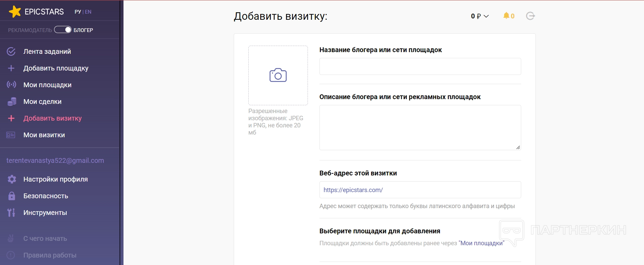This screenshot has width=644, height=265.
Task: Open Правила работы page
Action: pos(50,255)
